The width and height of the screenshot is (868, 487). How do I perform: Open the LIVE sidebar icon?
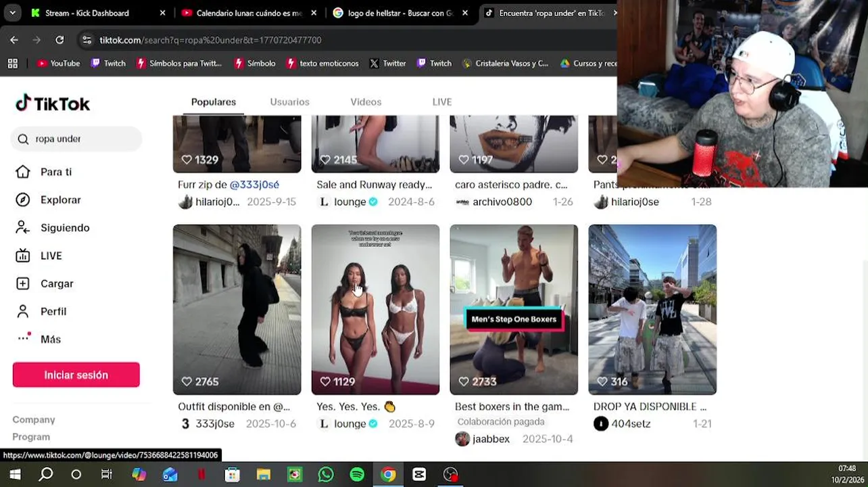23,256
